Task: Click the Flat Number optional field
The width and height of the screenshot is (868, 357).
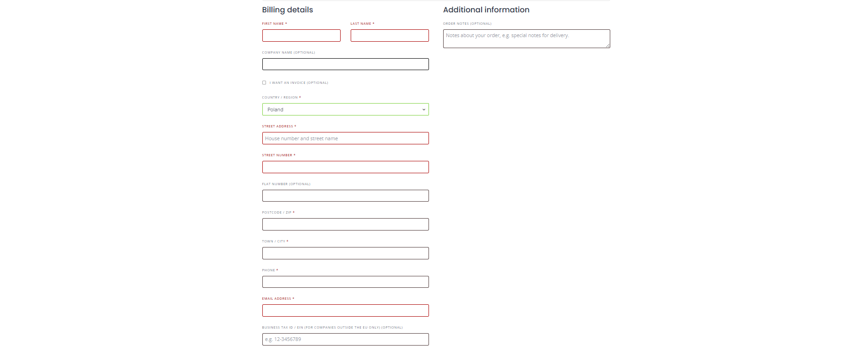Action: [x=345, y=196]
